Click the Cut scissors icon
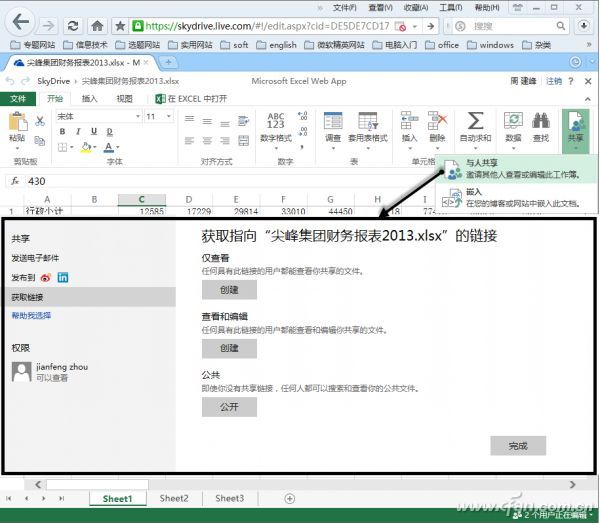The width and height of the screenshot is (600, 523). coord(40,121)
